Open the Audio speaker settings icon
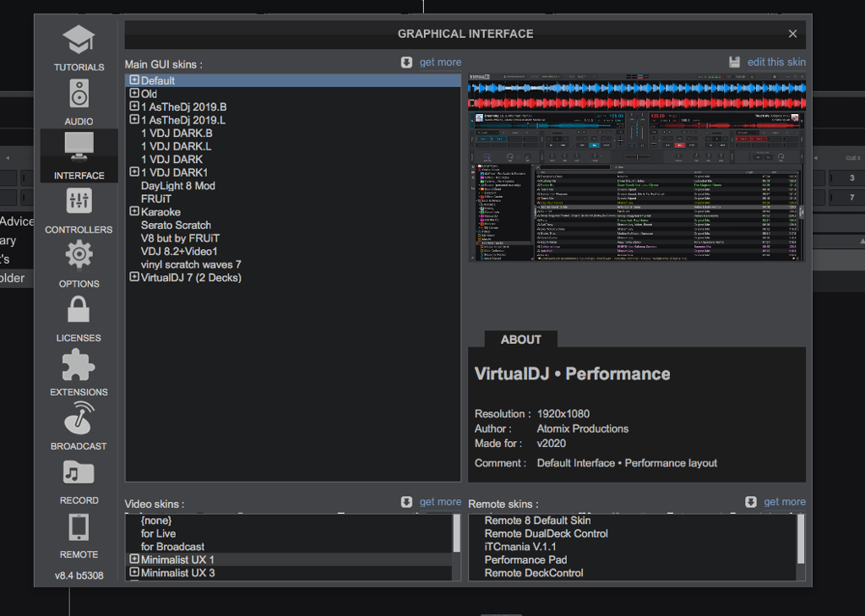 tap(79, 93)
